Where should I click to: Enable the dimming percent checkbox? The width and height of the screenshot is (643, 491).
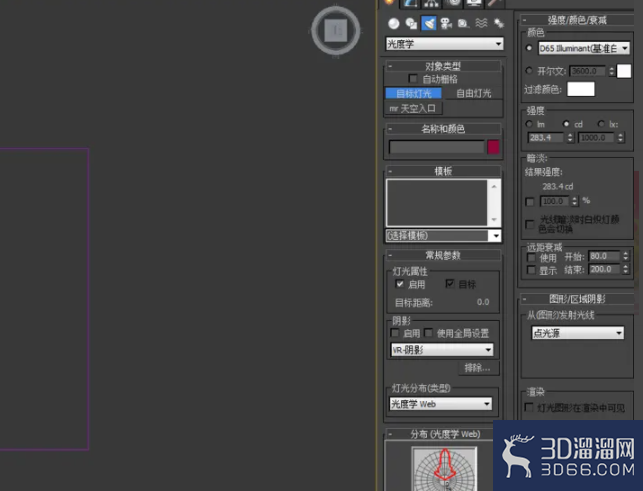click(x=530, y=202)
